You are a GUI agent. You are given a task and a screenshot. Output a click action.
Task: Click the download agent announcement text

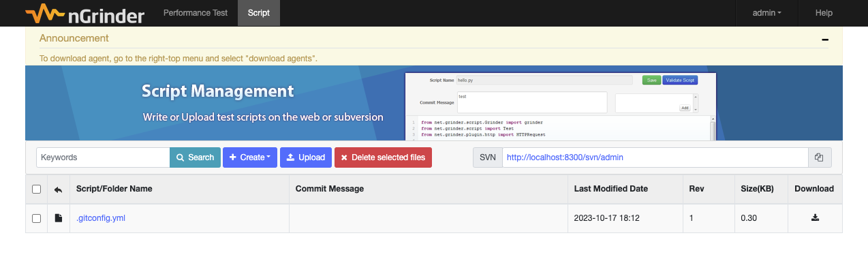[x=179, y=59]
